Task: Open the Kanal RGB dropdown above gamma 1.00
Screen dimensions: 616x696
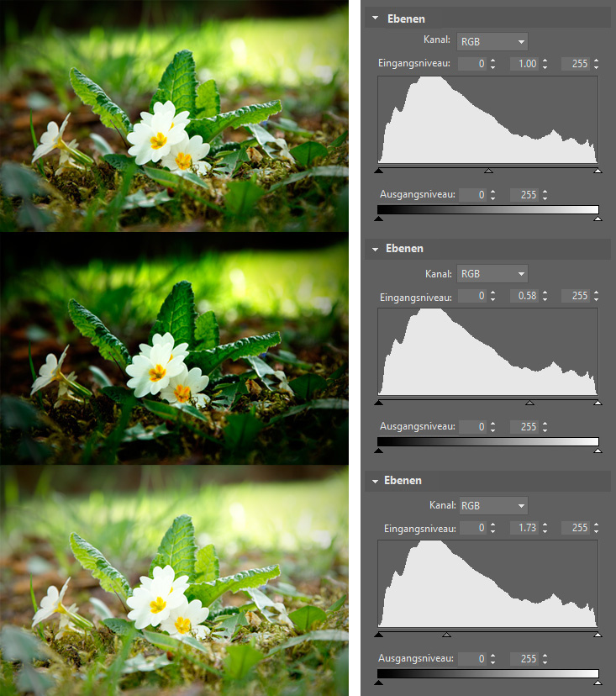Action: (492, 42)
